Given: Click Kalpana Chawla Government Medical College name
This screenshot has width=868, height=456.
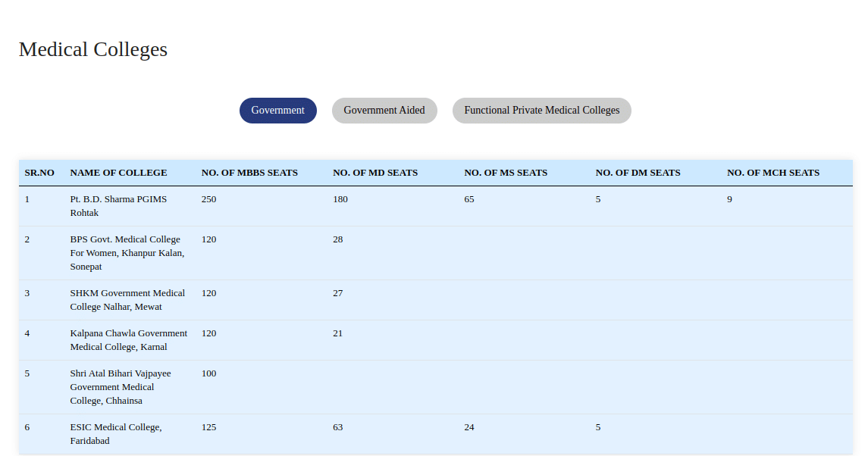Looking at the screenshot, I should point(128,340).
